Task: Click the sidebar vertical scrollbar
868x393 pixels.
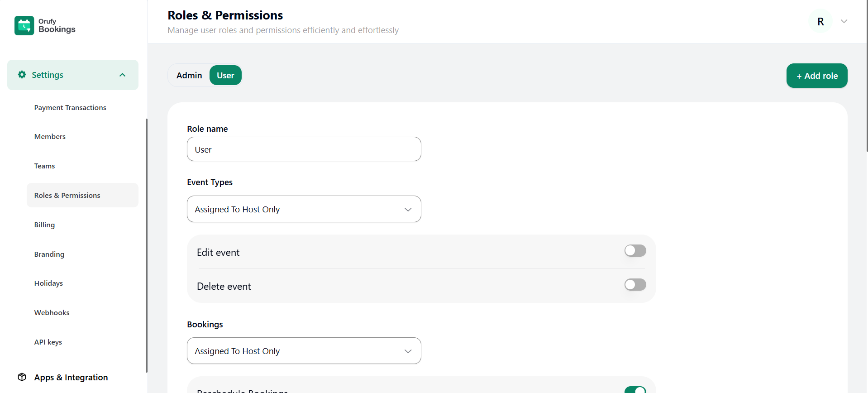Action: coord(146,244)
